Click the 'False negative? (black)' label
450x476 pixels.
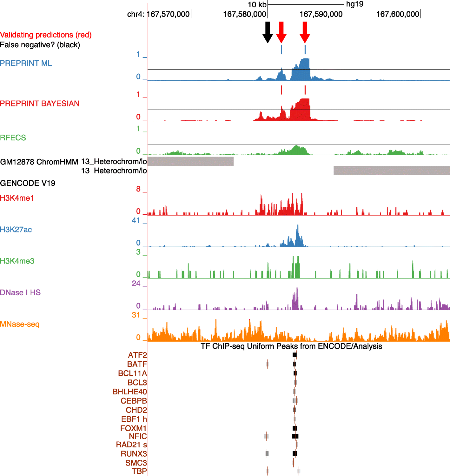click(x=40, y=45)
